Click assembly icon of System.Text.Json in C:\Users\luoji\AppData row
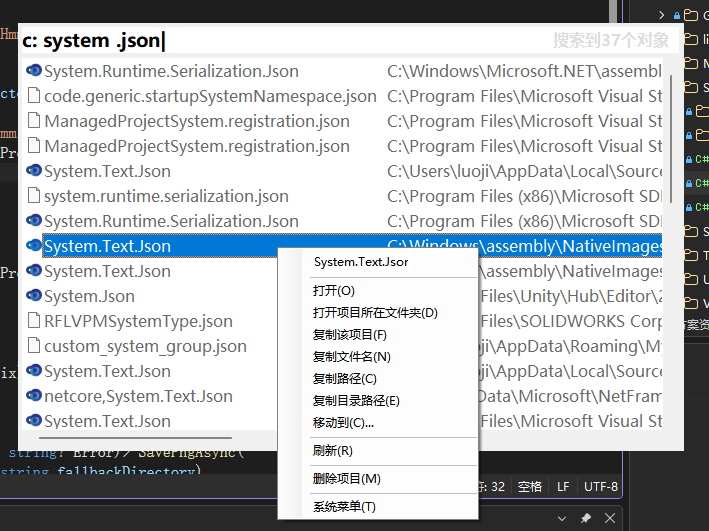 pos(34,171)
